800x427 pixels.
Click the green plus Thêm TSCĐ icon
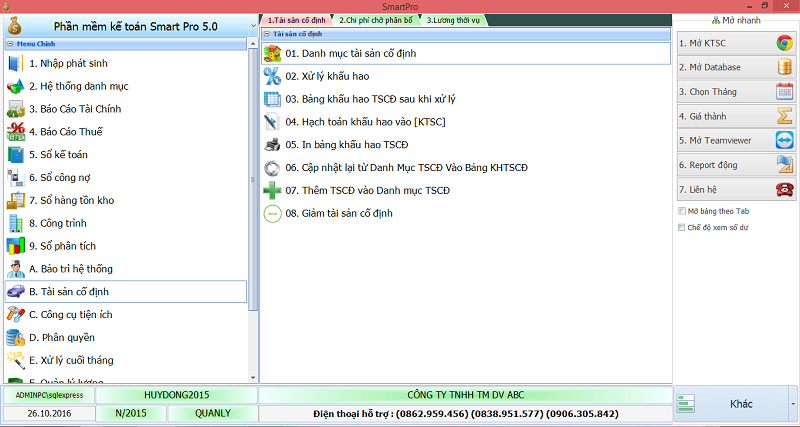click(272, 191)
